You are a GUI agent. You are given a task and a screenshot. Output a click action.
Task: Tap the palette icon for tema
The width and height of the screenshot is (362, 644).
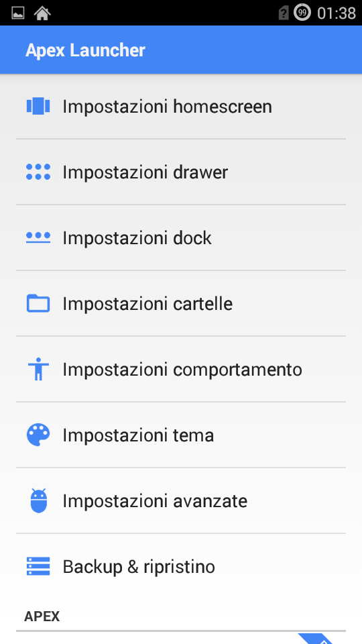(x=38, y=435)
